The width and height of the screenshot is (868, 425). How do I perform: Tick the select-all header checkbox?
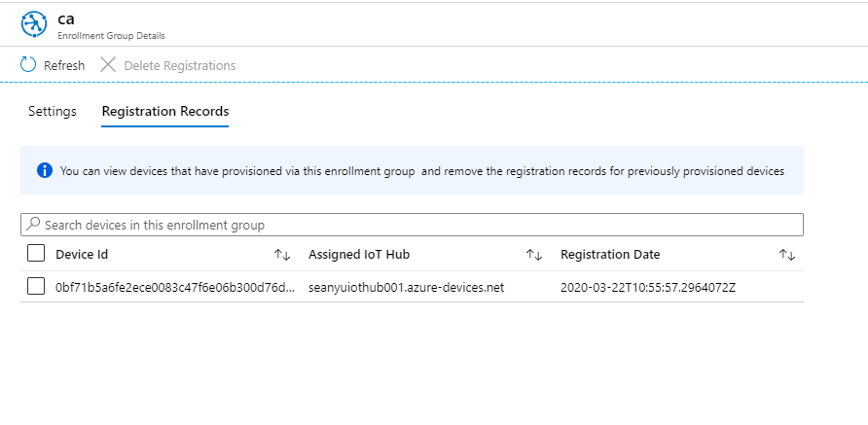click(36, 254)
